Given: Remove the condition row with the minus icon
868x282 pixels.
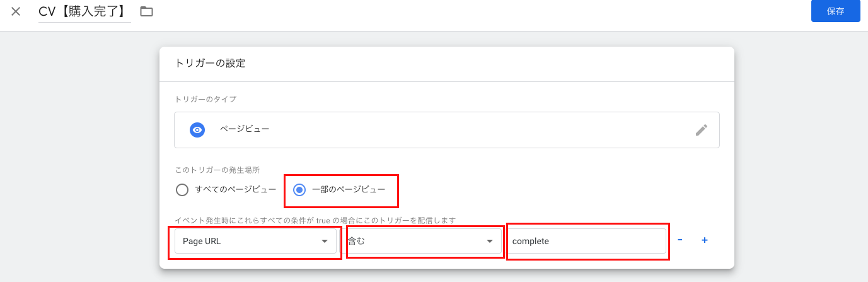Looking at the screenshot, I should (x=680, y=240).
